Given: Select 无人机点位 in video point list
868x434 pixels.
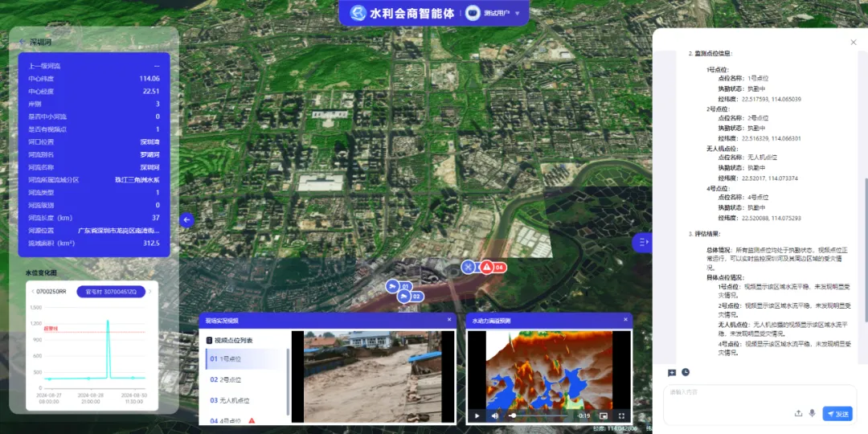Looking at the screenshot, I should click(x=233, y=400).
